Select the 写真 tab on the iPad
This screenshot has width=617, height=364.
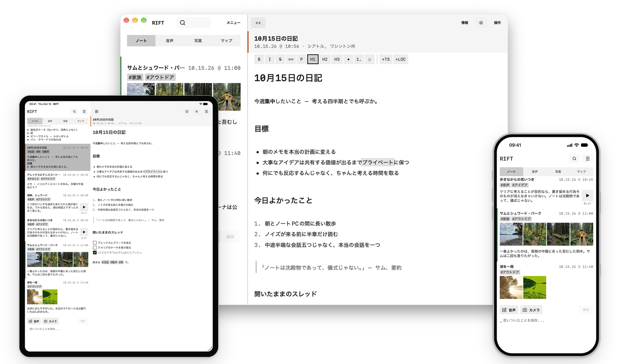pyautogui.click(x=65, y=121)
